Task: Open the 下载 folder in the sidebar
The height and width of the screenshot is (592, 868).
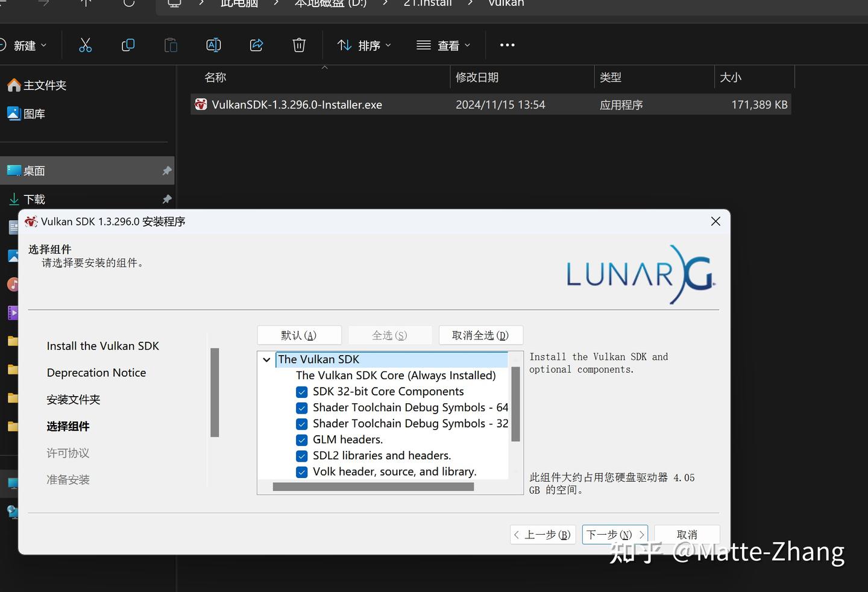Action: pos(34,199)
